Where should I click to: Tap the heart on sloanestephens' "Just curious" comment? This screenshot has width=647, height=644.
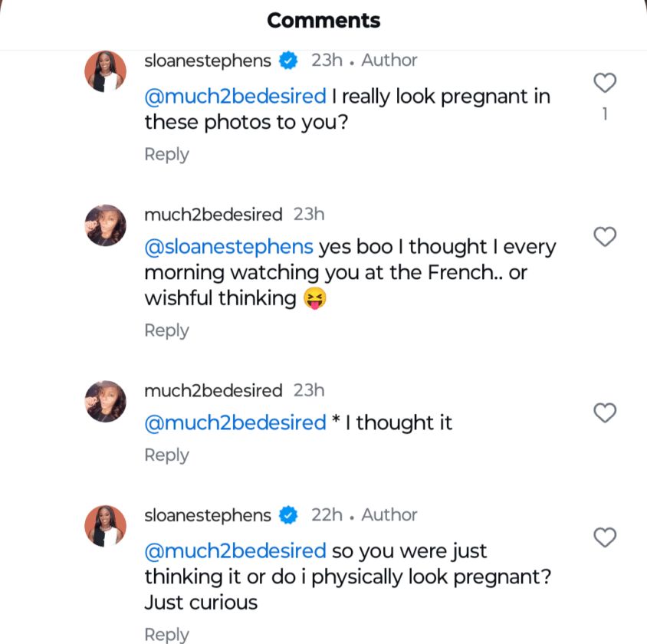pyautogui.click(x=605, y=537)
